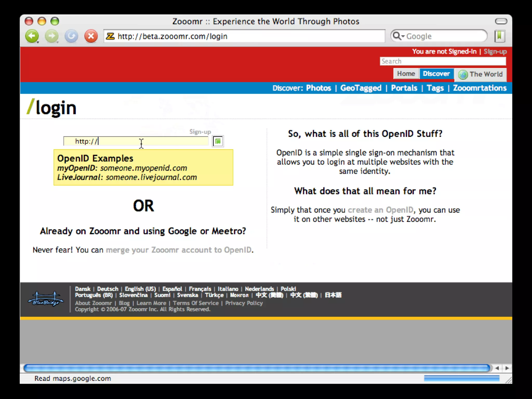The image size is (532, 399).
Task: Click 'merge your Zooomr account to OpenID'
Action: (x=179, y=250)
